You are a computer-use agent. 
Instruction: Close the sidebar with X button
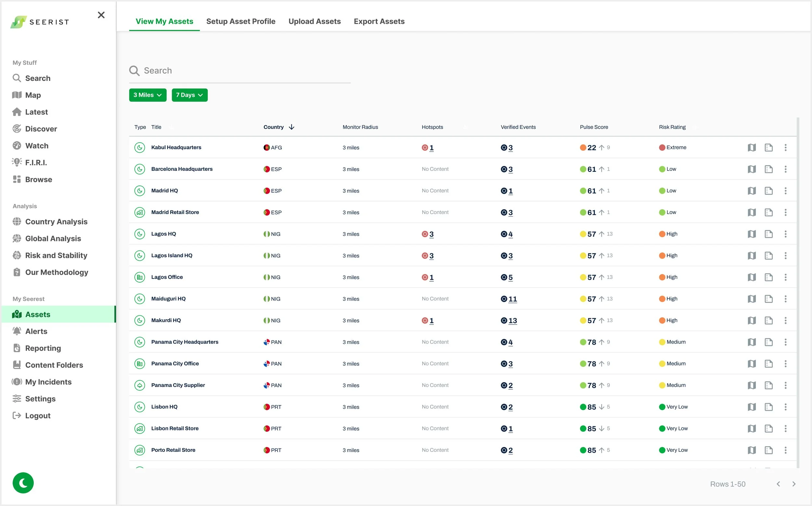101,15
